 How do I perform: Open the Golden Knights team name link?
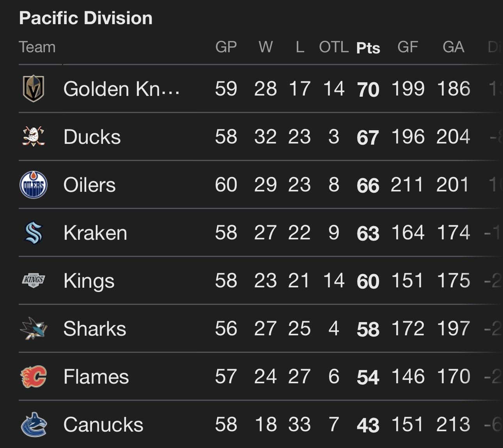click(121, 89)
